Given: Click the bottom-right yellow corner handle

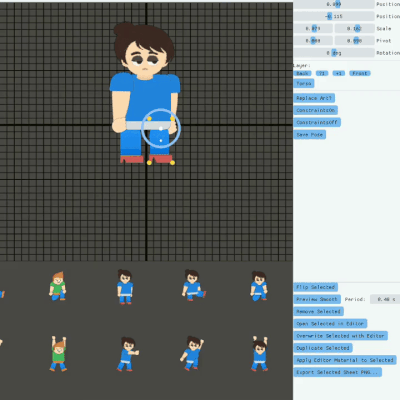Looking at the screenshot, I should point(172,163).
